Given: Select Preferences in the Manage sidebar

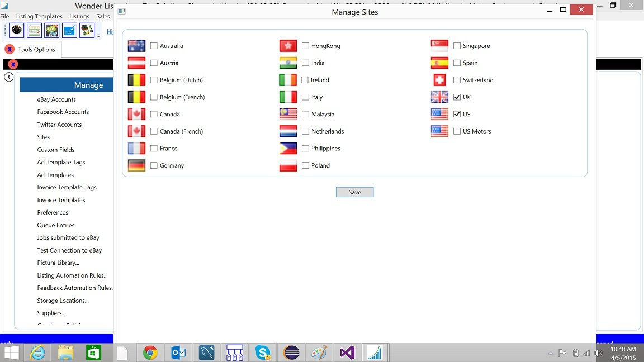Looking at the screenshot, I should (x=53, y=212).
